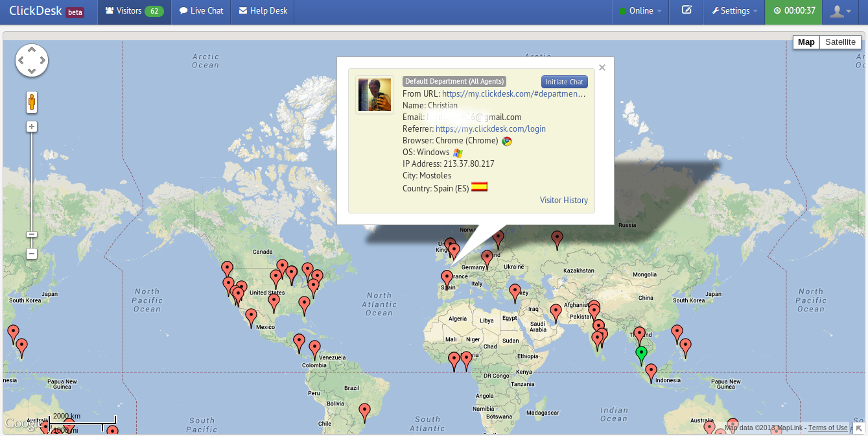The height and width of the screenshot is (436, 868).
Task: Click the visitor marker on Spain
Action: click(447, 280)
